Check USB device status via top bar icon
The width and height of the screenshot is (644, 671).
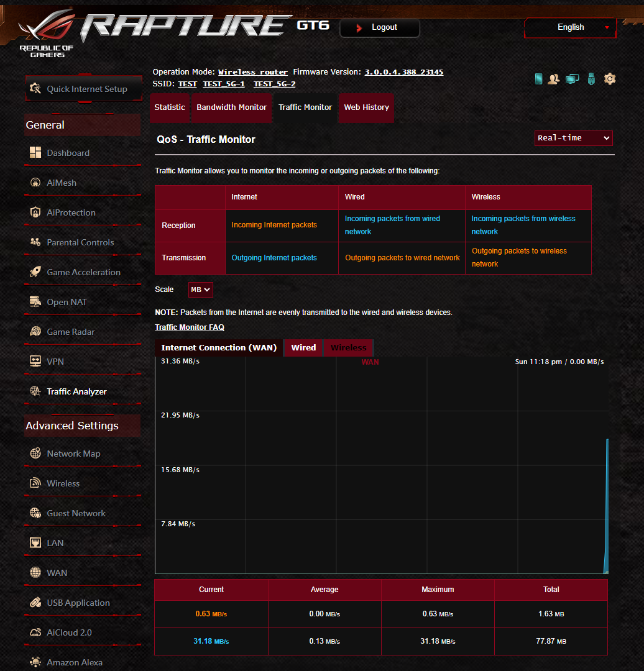[591, 79]
